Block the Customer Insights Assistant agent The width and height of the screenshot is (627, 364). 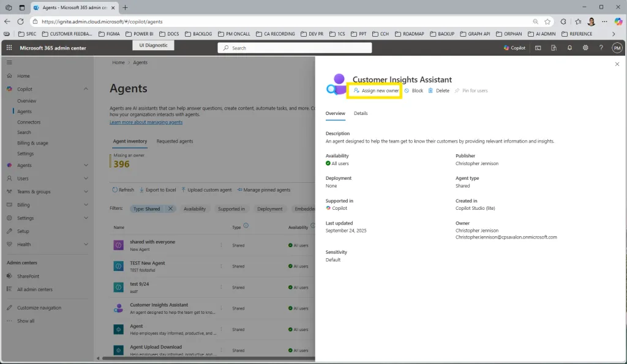point(413,91)
